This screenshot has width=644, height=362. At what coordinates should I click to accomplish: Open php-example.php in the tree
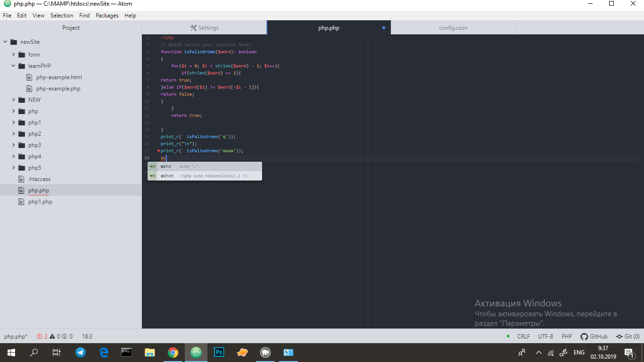[x=58, y=89]
